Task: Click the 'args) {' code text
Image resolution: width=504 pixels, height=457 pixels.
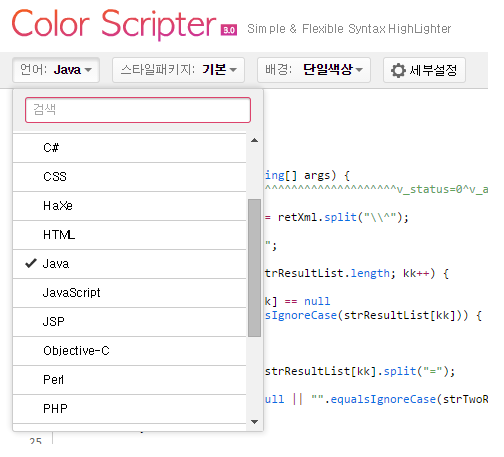Action: [327, 176]
